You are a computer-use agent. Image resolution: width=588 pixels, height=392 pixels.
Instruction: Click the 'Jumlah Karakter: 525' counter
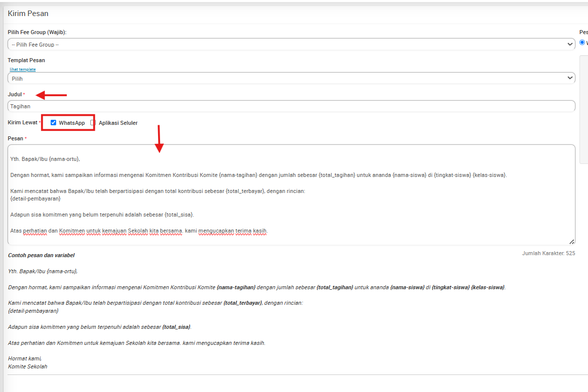[548, 253]
